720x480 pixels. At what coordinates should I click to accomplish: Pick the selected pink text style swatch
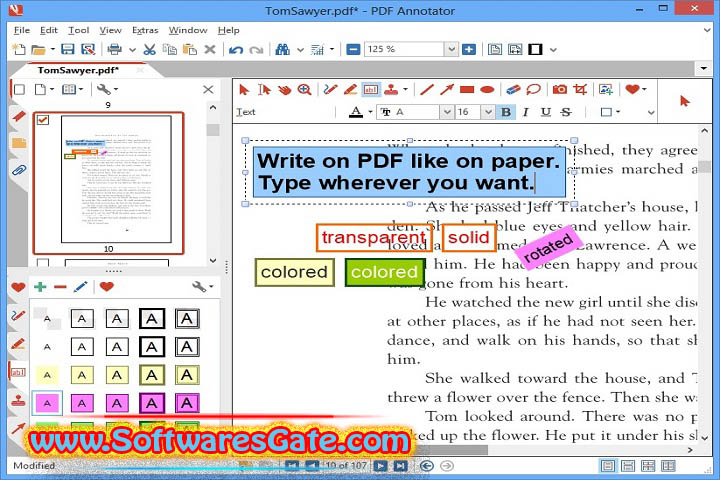(47, 404)
